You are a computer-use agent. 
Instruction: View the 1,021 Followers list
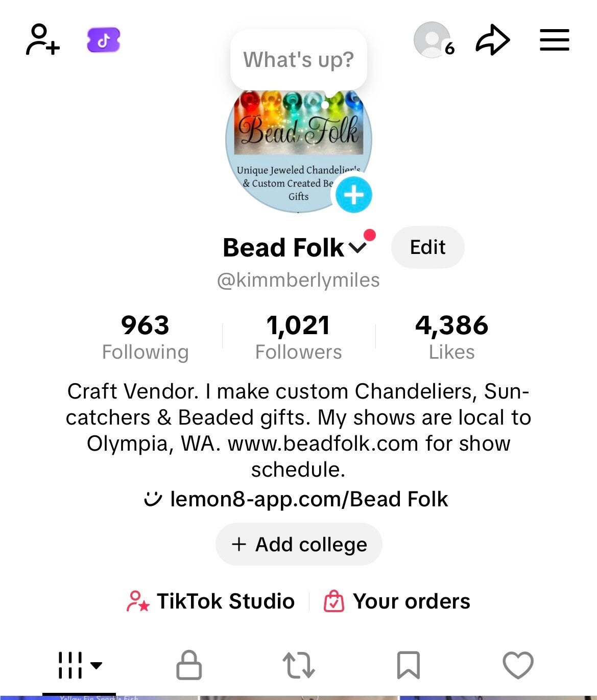298,337
